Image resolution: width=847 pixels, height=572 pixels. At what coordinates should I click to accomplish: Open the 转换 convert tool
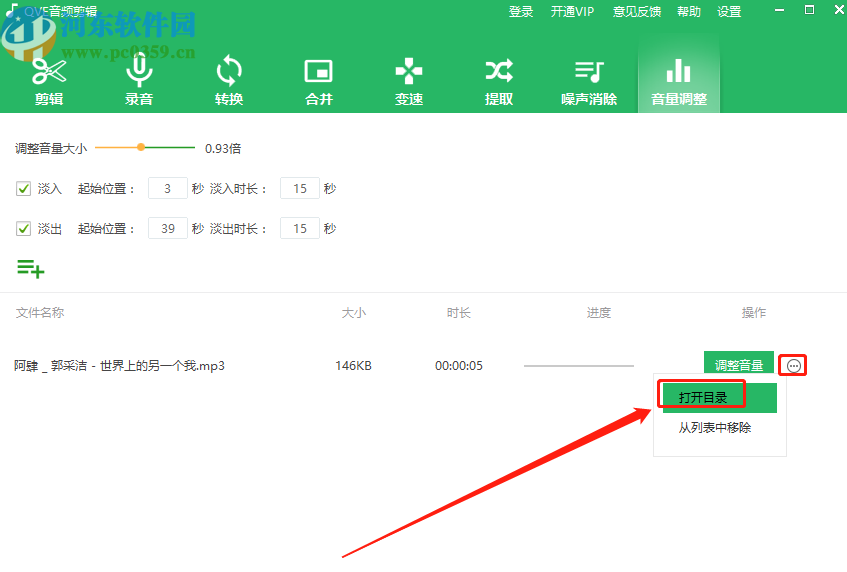[x=228, y=82]
